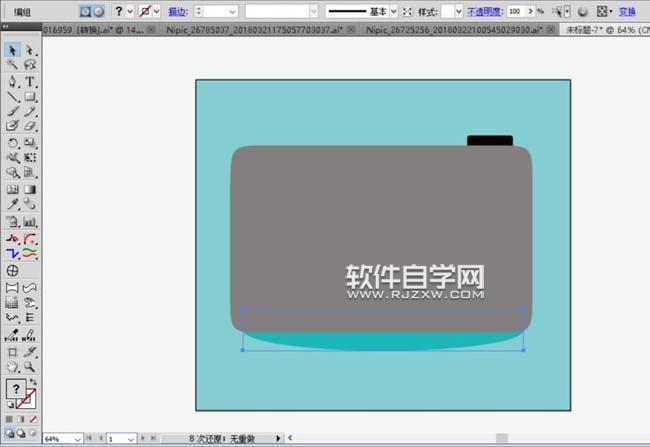Choose the Blend tool
Image resolution: width=650 pixels, height=447 pixels.
coord(29,204)
